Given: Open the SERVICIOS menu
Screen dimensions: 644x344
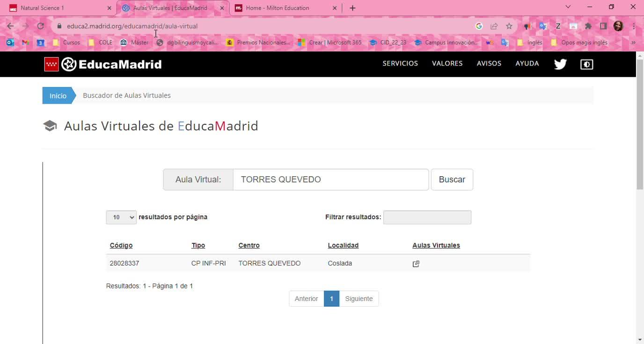Looking at the screenshot, I should click(400, 64).
